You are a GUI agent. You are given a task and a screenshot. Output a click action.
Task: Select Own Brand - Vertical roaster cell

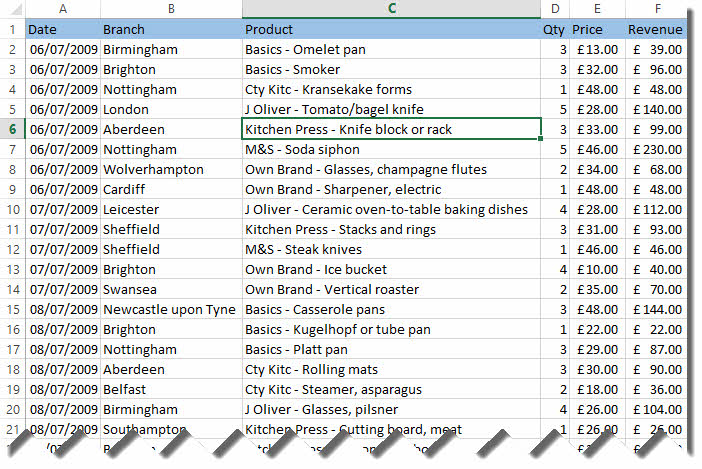tap(391, 290)
